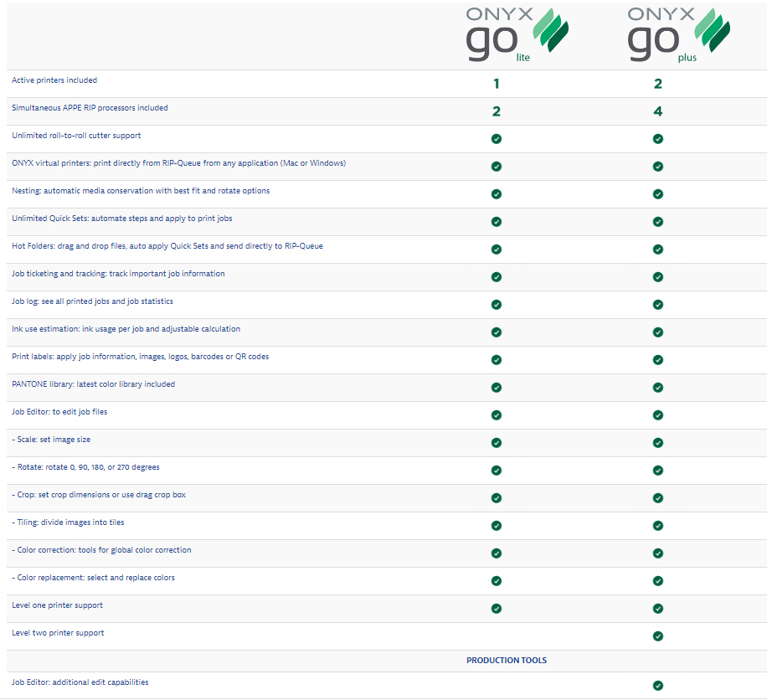Screen dimensions: 767x700
Task: Click lite checkmark for Crop row
Action: (497, 498)
